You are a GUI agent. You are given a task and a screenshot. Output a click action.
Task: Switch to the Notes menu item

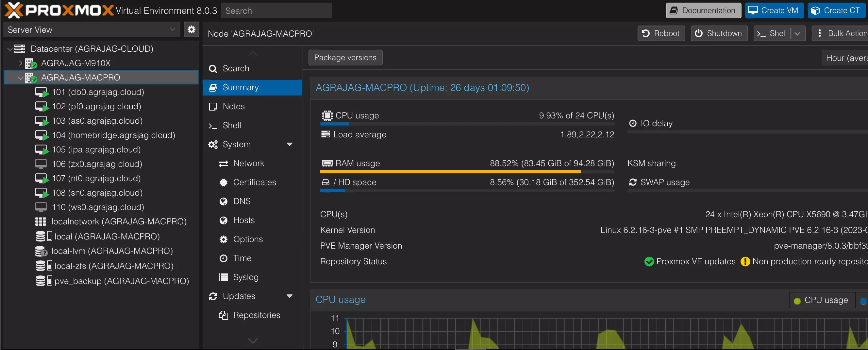233,107
